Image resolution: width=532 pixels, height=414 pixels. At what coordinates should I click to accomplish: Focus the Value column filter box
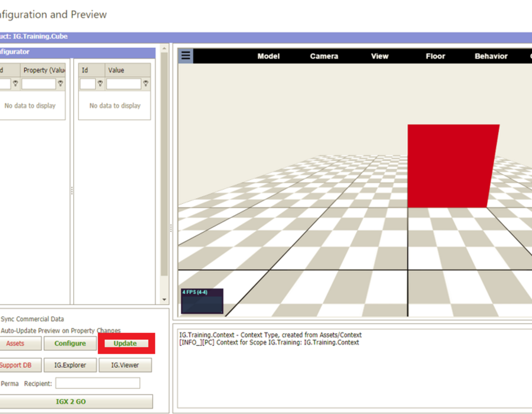click(x=124, y=84)
